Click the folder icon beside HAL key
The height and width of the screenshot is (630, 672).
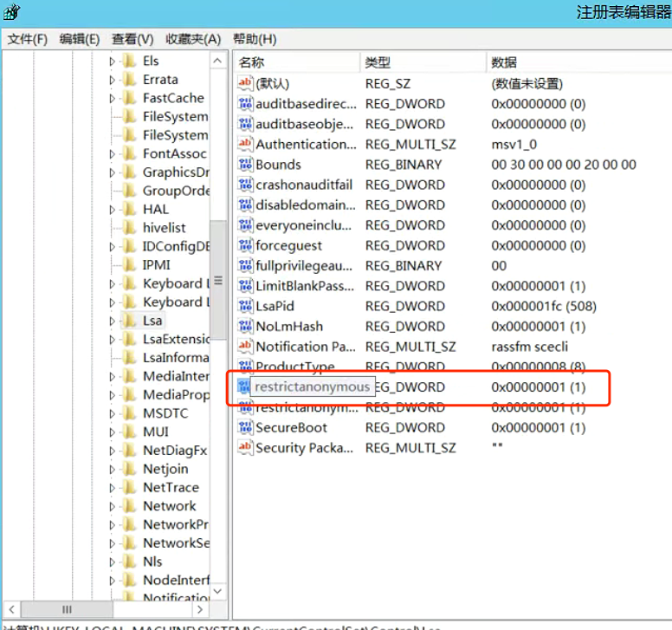click(130, 209)
